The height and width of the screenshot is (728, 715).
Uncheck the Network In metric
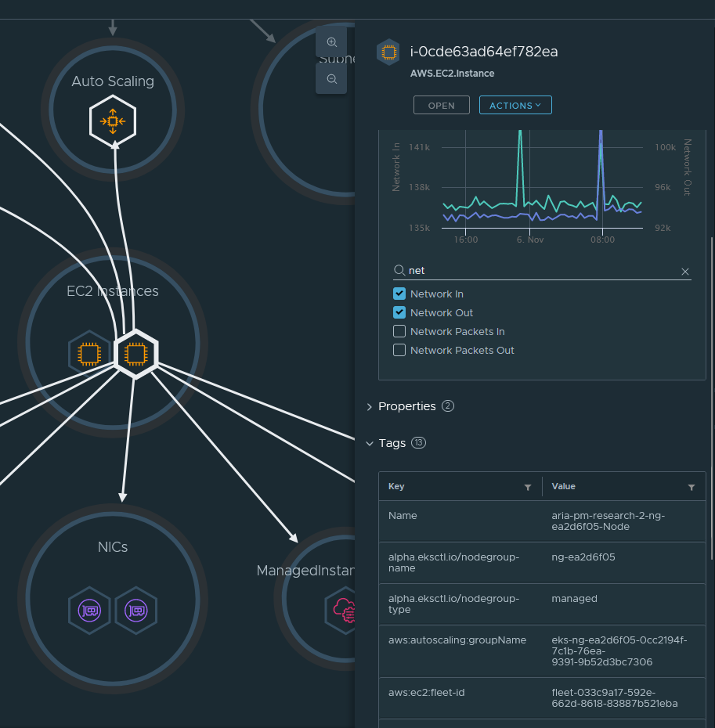[399, 294]
